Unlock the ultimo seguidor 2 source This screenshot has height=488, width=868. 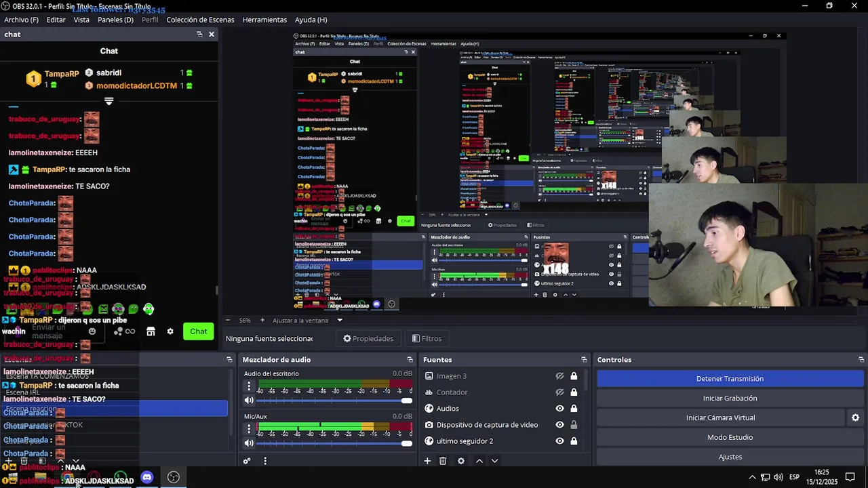(574, 441)
